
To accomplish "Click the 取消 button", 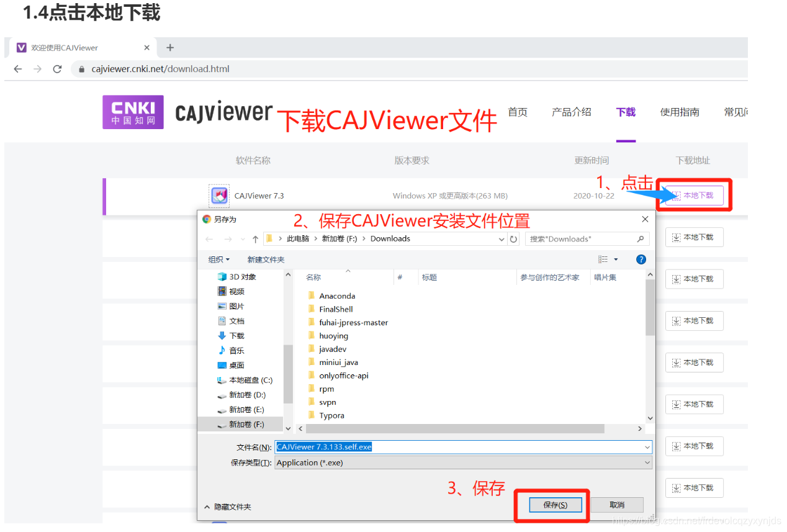I will pos(617,505).
